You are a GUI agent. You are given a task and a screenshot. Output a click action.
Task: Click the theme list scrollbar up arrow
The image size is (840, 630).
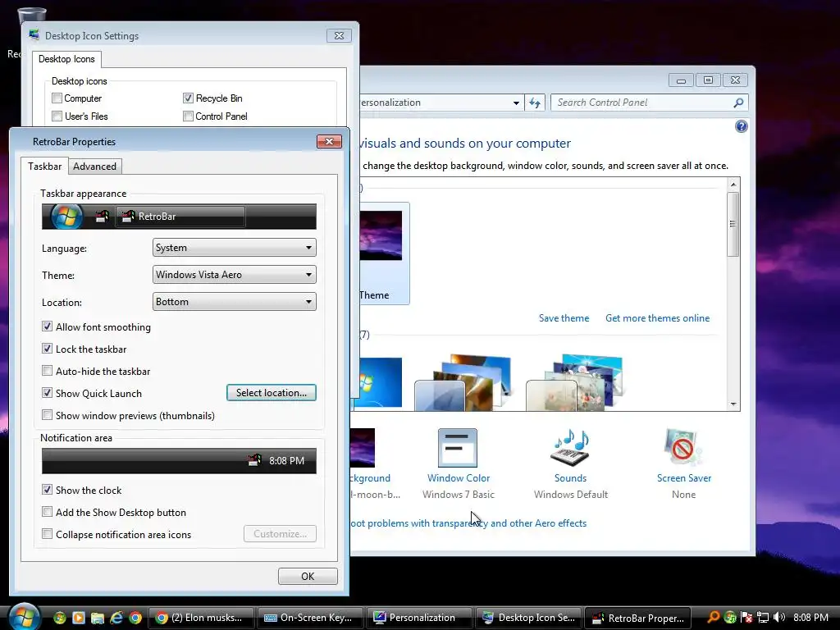[x=733, y=185]
